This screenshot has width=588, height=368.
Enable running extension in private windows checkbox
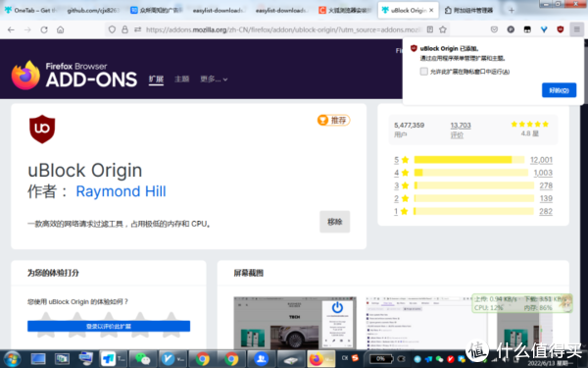pyautogui.click(x=423, y=72)
